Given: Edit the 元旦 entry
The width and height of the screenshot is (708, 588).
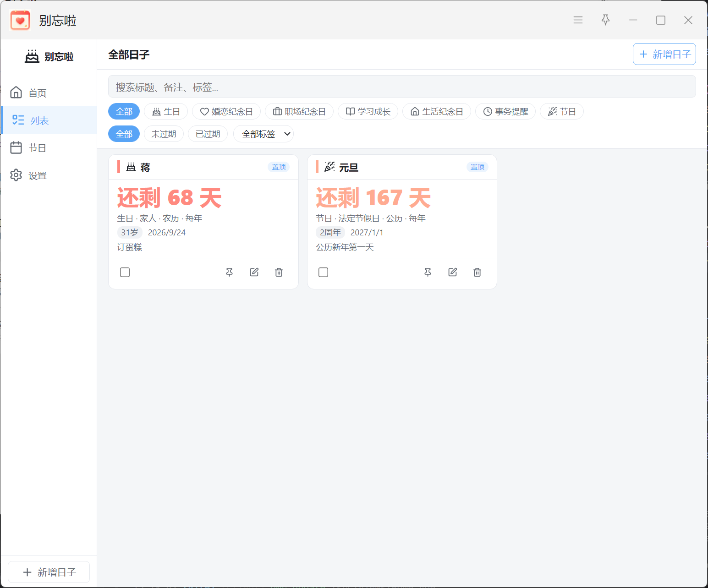Looking at the screenshot, I should click(x=453, y=272).
